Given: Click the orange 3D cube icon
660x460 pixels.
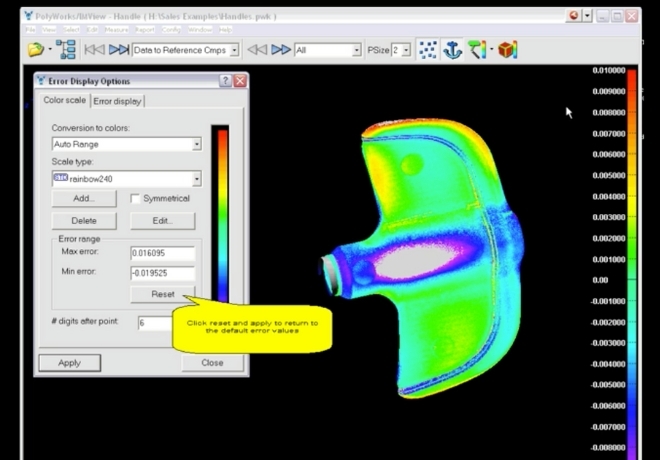Looking at the screenshot, I should coord(508,50).
